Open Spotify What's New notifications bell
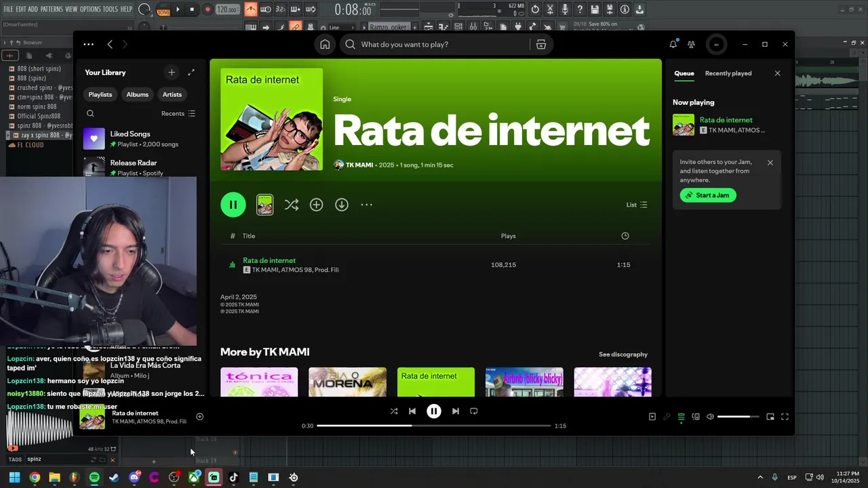Viewport: 868px width, 488px height. point(673,44)
